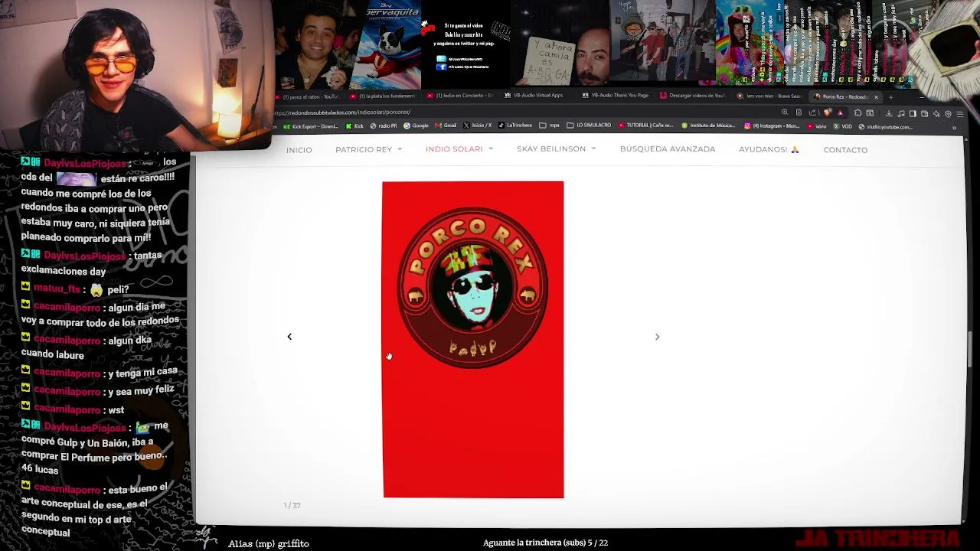980x551 pixels.
Task: Click the 1 / 37 slide counter
Action: [x=292, y=506]
